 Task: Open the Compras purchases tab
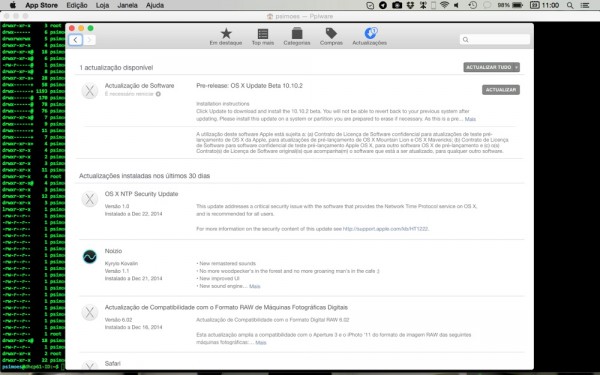331,37
